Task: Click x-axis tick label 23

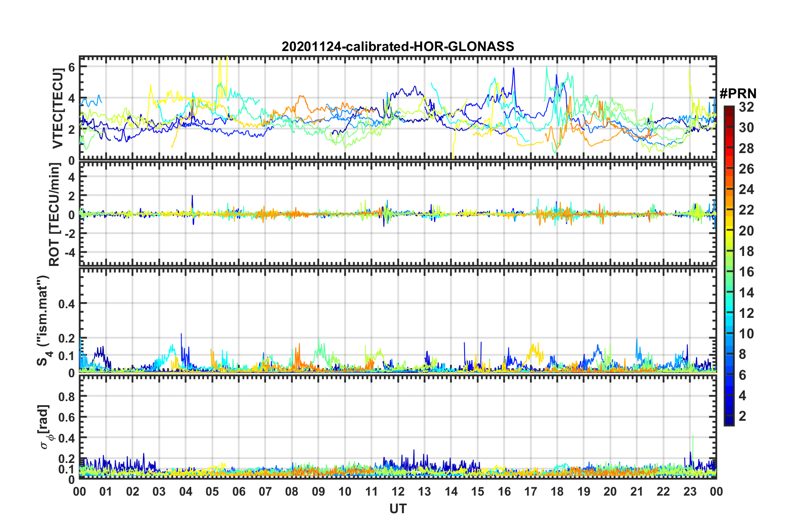Action: click(x=690, y=491)
